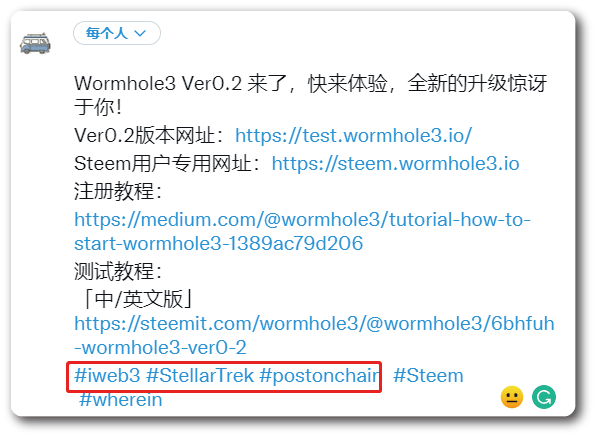Click the #wherein hashtag
This screenshot has height=437, width=596.
point(120,400)
